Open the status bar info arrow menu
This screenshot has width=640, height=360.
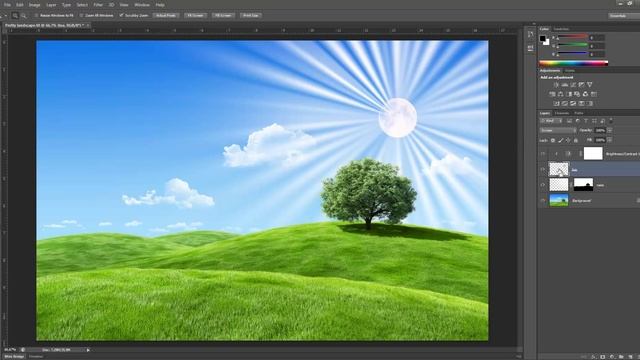tap(88, 350)
